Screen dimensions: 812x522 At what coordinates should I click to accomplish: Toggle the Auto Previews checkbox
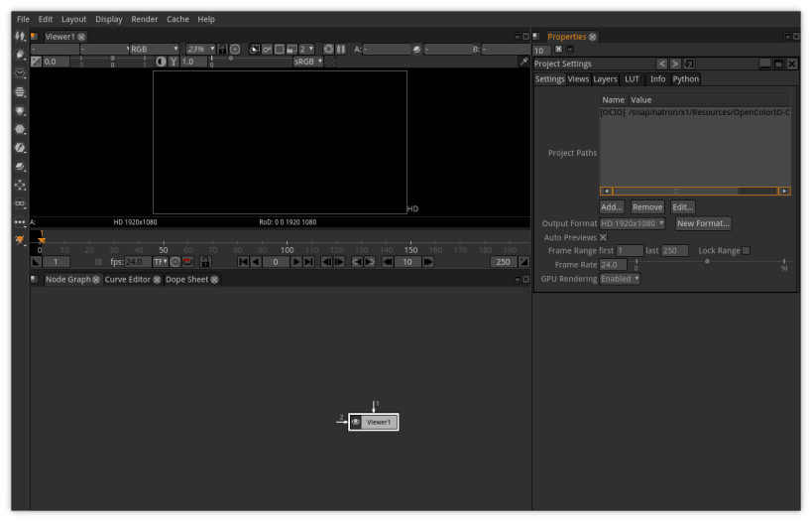(604, 237)
